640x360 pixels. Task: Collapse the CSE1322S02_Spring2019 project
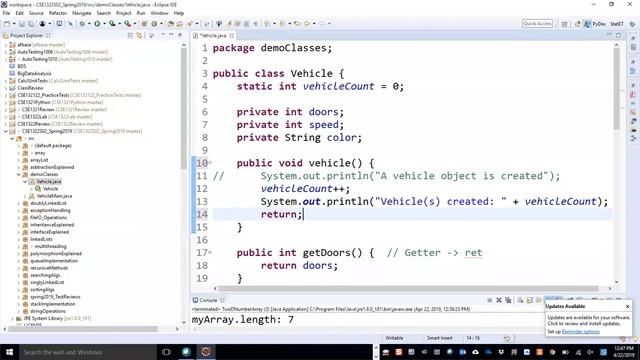6,131
